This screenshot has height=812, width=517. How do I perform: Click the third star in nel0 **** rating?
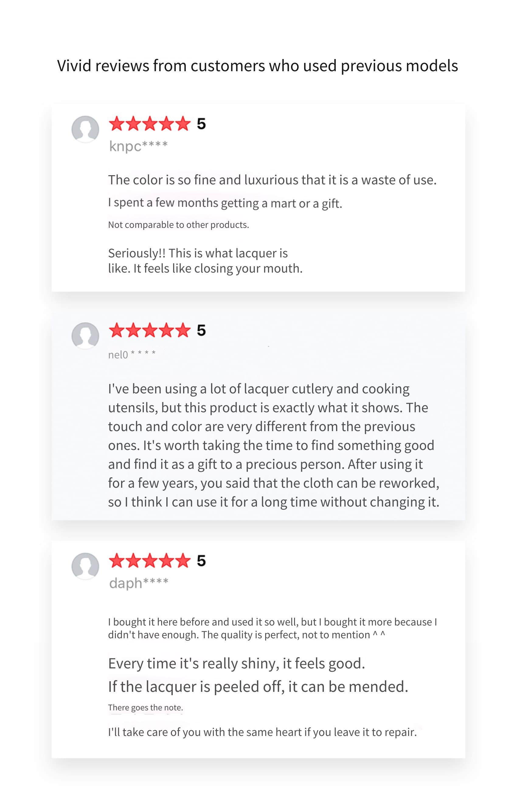(x=150, y=330)
